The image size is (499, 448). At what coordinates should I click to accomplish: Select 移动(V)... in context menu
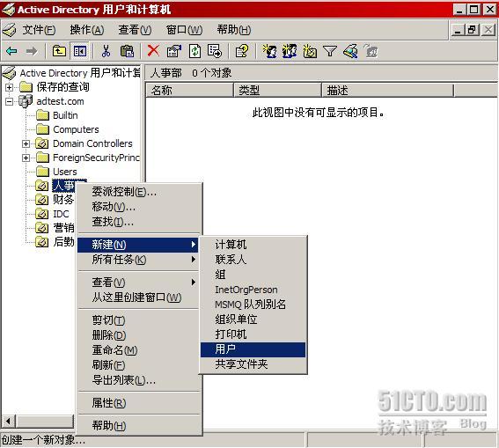tap(138, 207)
